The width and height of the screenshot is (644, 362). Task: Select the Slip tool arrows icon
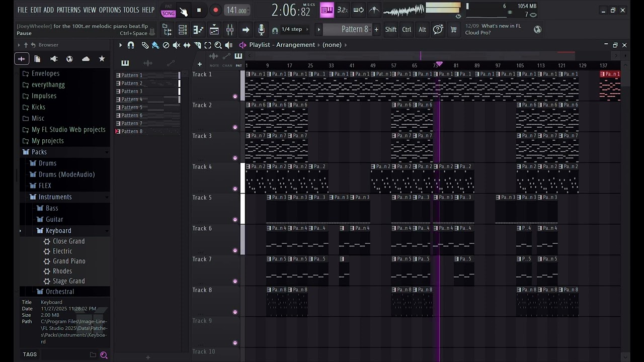coord(187,45)
